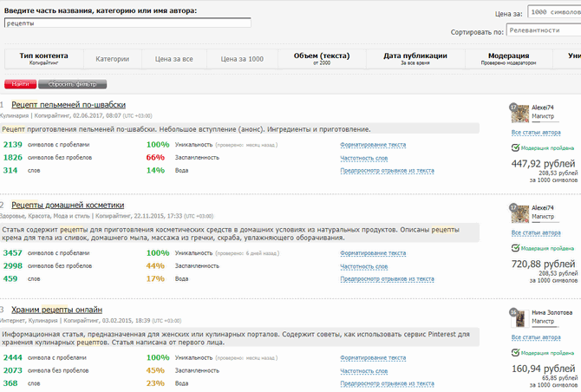The width and height of the screenshot is (581, 392).
Task: Click the 2139 символов с пробелами value
Action: click(13, 145)
